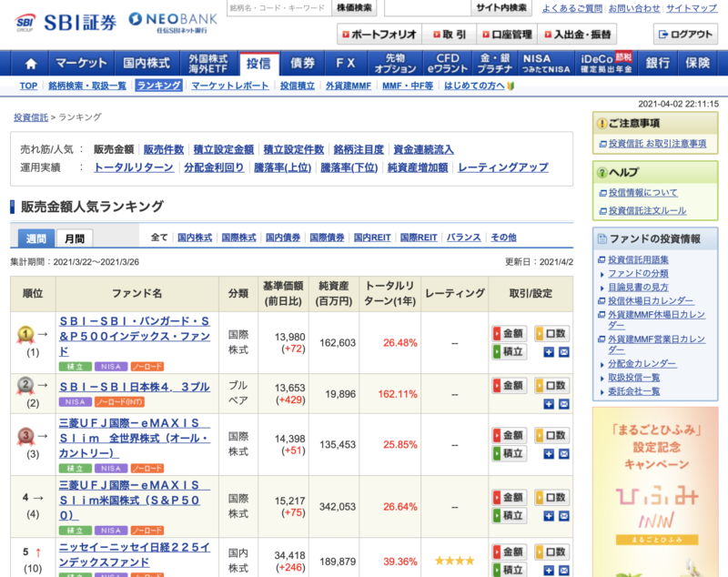Viewport: 728px width, 577px height.
Task: Click the mail icon for SBI・バンガード・S&P500 fund
Action: (563, 352)
